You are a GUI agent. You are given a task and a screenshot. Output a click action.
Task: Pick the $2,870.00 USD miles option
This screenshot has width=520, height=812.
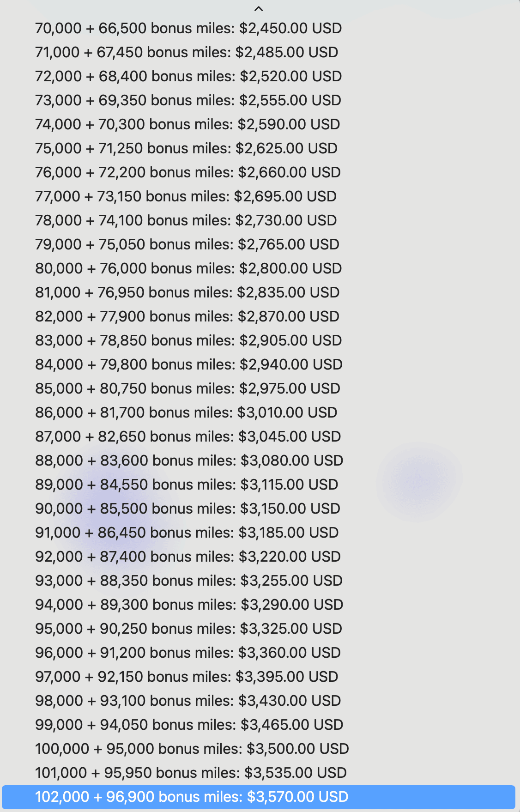pyautogui.click(x=259, y=316)
